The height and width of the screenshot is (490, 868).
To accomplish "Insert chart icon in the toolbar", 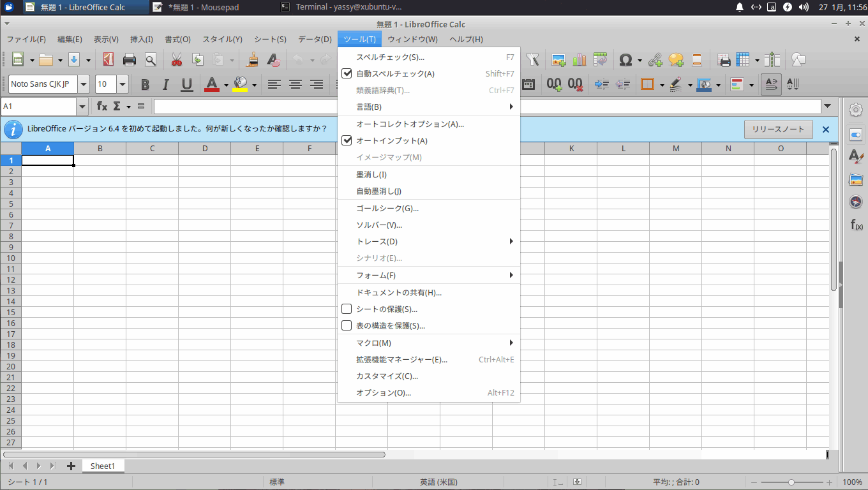I will pos(580,60).
